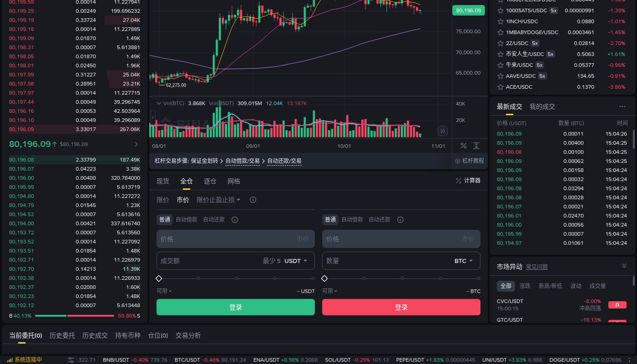
Task: Enable 自动借款 on the sell side
Action: [x=352, y=219]
